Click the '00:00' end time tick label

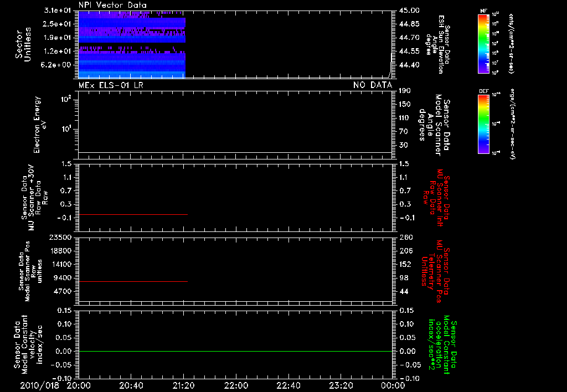393,385
